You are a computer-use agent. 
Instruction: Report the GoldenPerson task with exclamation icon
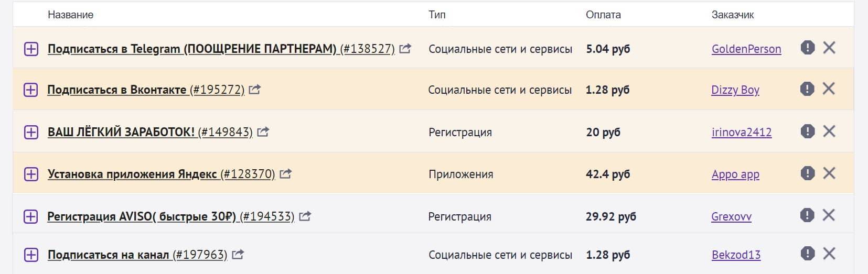pyautogui.click(x=808, y=48)
